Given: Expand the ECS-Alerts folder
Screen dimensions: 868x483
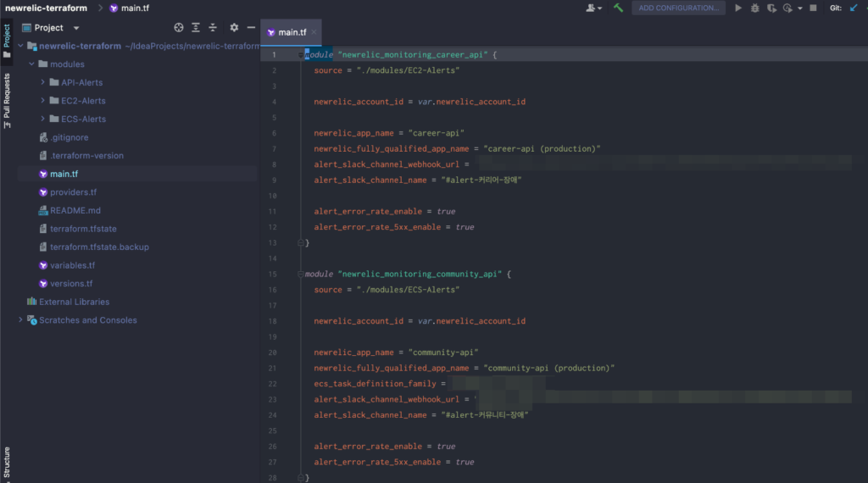Looking at the screenshot, I should (42, 119).
